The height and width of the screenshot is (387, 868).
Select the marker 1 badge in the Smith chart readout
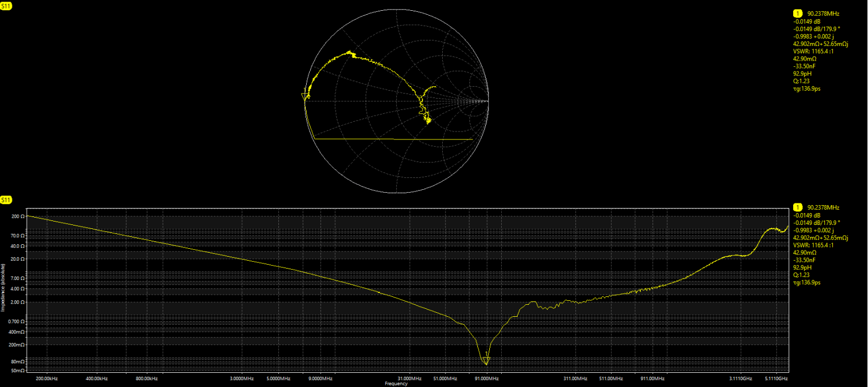(797, 13)
